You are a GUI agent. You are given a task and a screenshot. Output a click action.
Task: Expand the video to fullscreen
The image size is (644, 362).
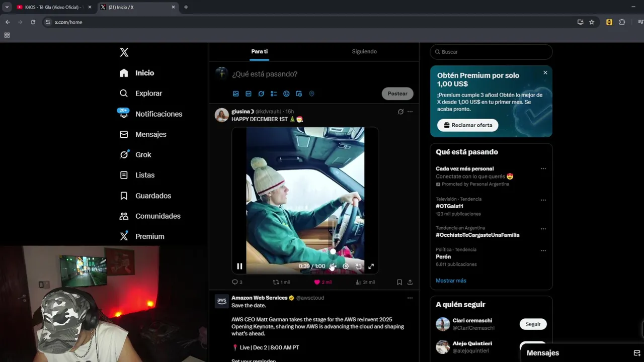[371, 266]
